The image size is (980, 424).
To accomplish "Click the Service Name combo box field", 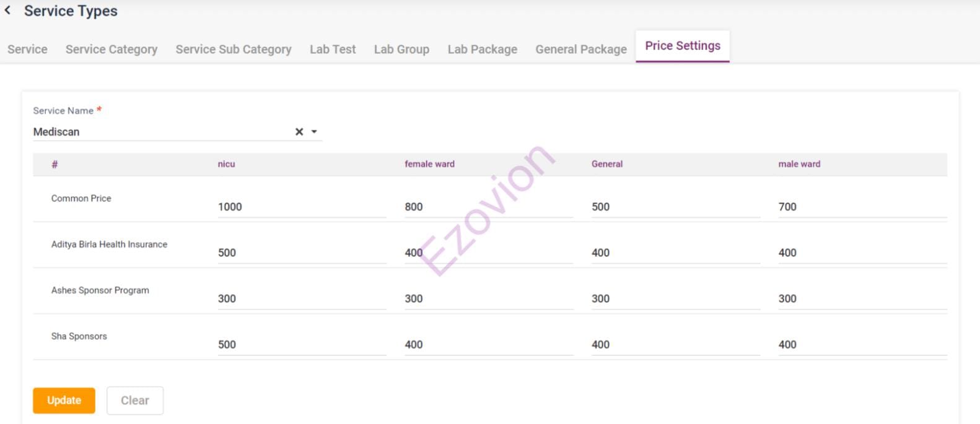I will (161, 132).
